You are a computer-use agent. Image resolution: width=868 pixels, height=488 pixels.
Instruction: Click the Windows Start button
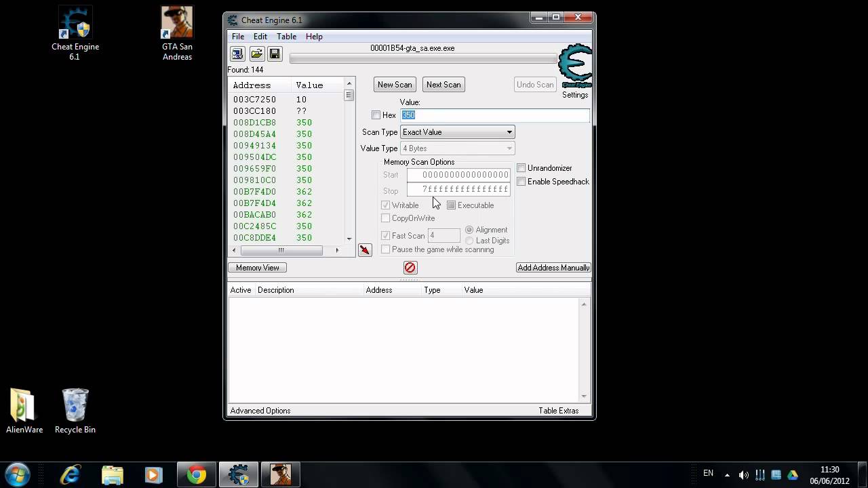click(17, 474)
